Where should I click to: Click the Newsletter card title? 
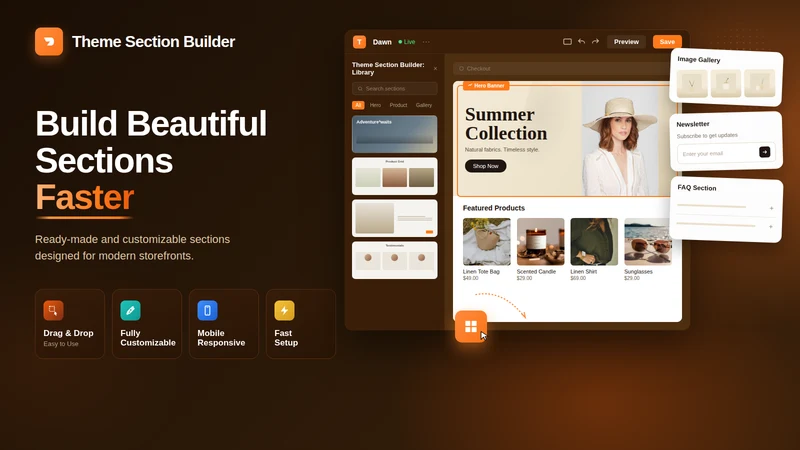click(693, 124)
